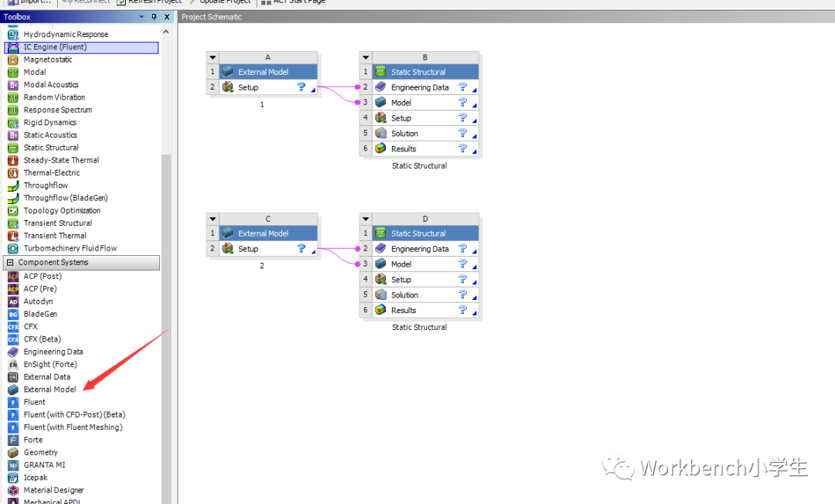Select the Forte entry in Component Systems
The image size is (835, 504).
pyautogui.click(x=33, y=440)
